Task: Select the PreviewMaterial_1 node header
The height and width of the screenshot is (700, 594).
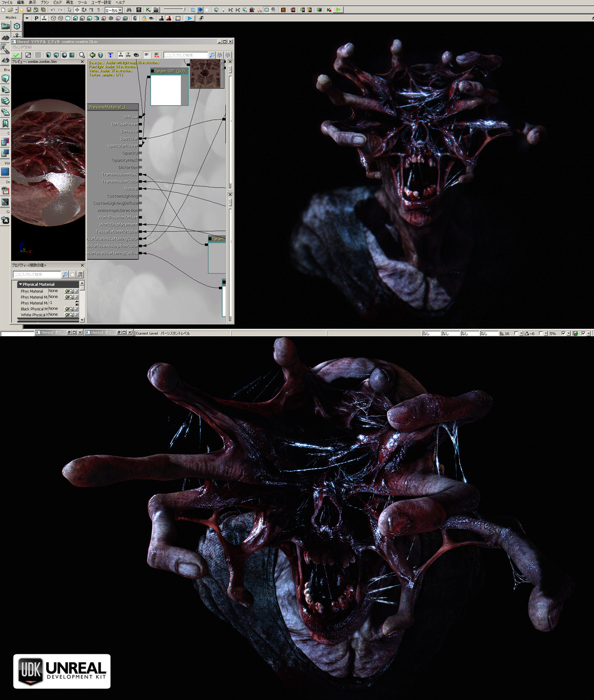Action: pyautogui.click(x=113, y=107)
